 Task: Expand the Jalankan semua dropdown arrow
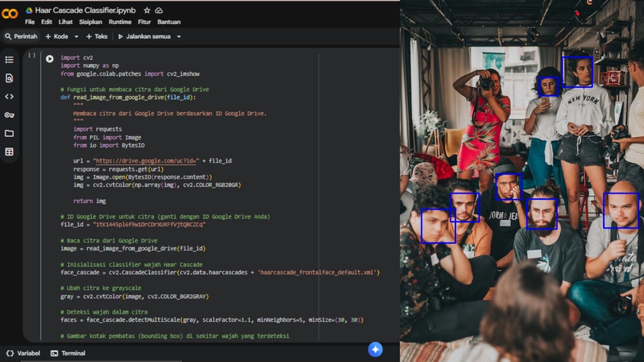point(178,37)
